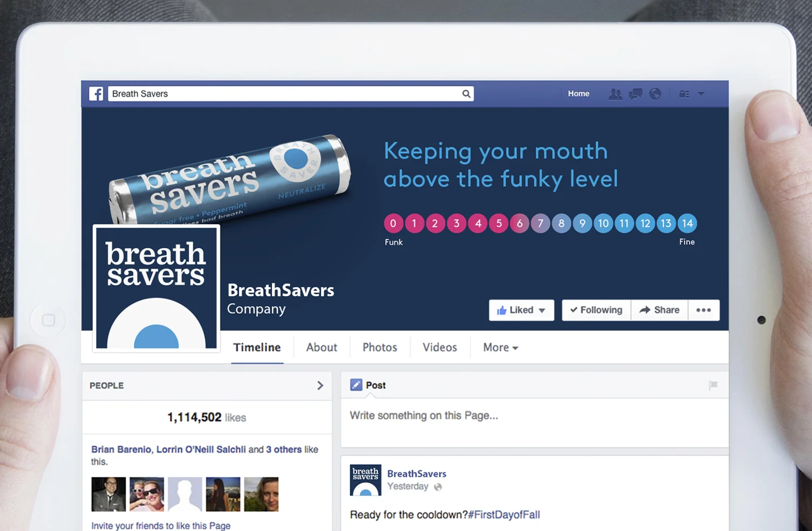Click the BreathSavers post author name

[x=417, y=474]
